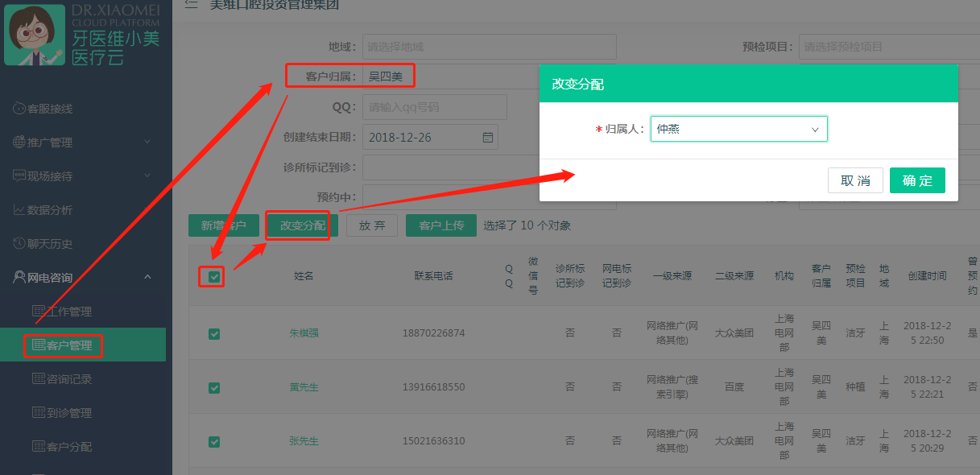Open 客户管理 in the sidebar
This screenshot has width=980, height=475.
pyautogui.click(x=68, y=346)
